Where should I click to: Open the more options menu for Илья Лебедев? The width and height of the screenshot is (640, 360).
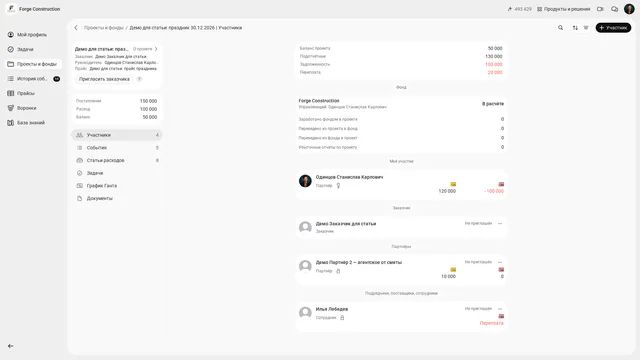point(500,309)
